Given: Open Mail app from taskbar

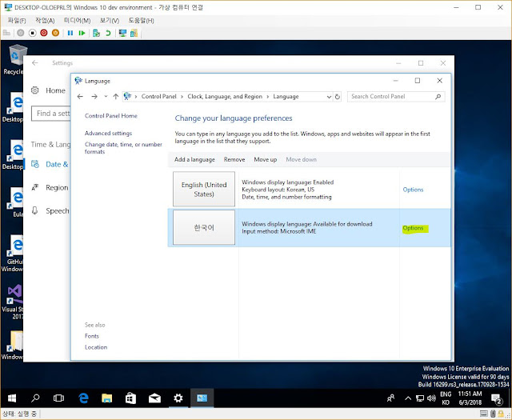Looking at the screenshot, I should click(x=154, y=398).
